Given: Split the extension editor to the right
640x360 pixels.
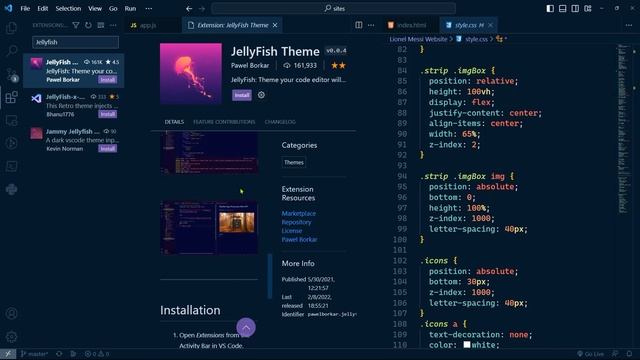Looking at the screenshot, I should pos(359,25).
